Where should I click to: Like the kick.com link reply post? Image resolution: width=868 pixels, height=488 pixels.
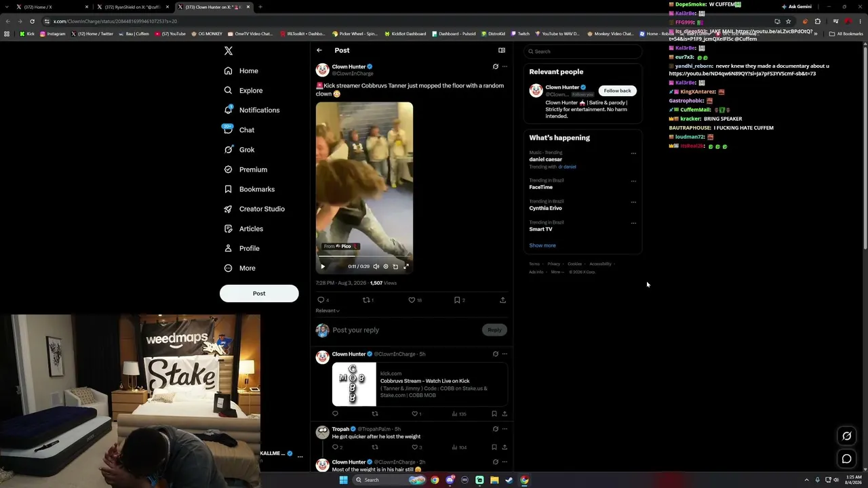[415, 413]
